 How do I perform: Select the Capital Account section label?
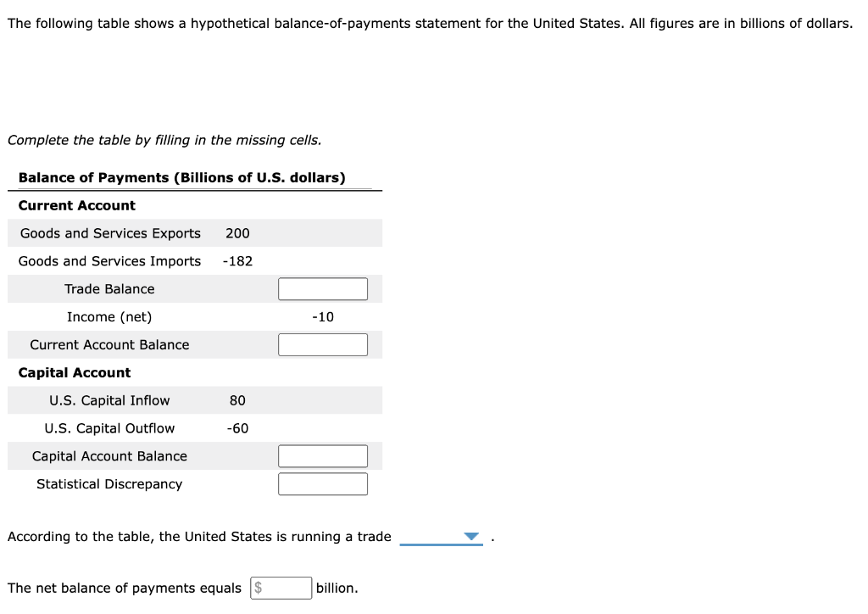[74, 372]
